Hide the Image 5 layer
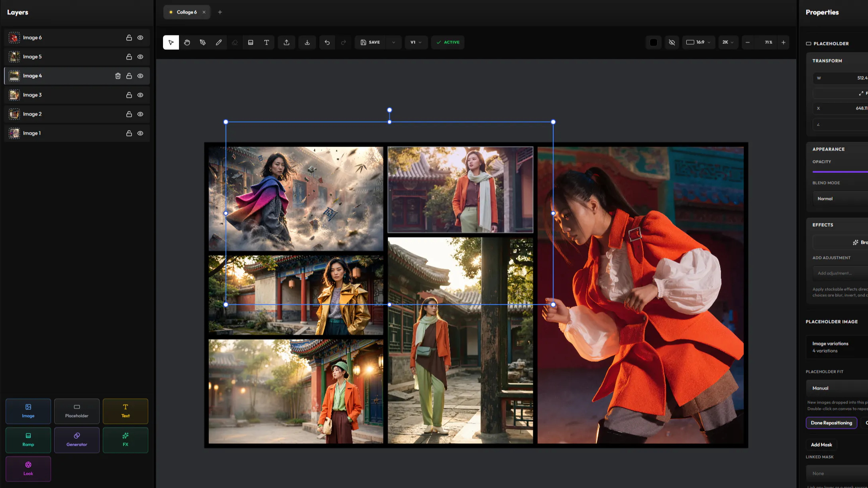868x488 pixels. [140, 57]
